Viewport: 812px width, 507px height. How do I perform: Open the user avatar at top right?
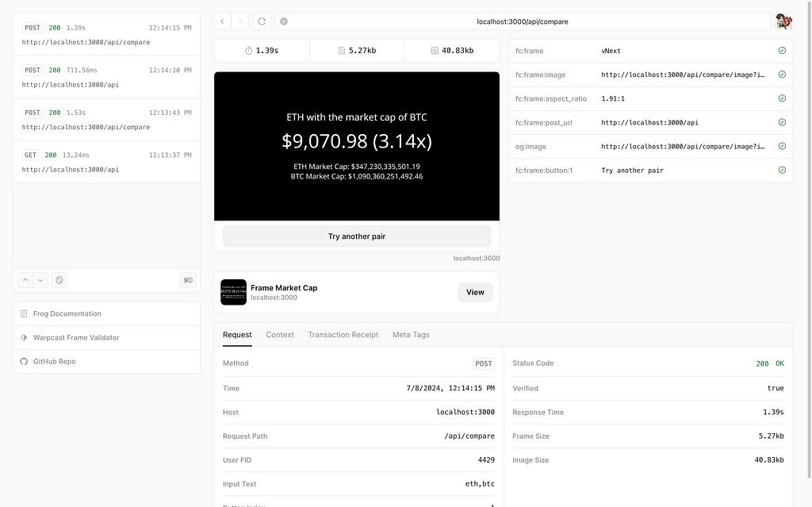(783, 21)
